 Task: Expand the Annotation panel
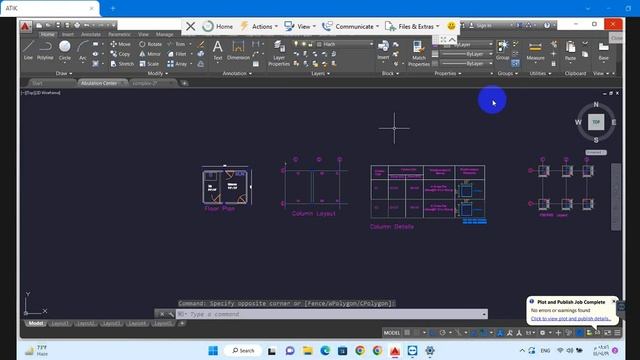tap(237, 73)
